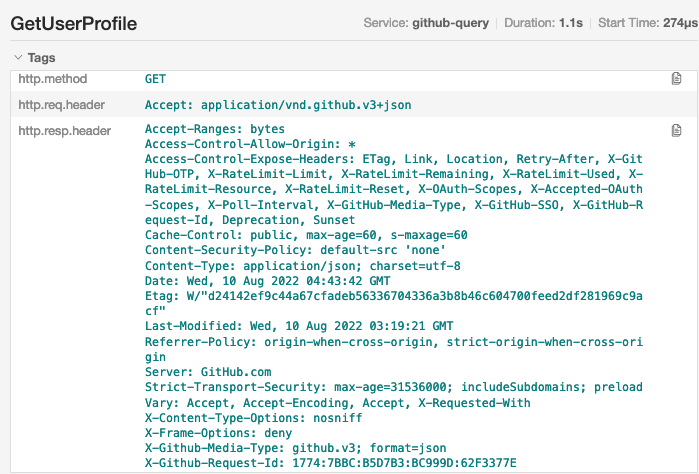Click the Last-Modified header line
This screenshot has width=699, height=474.
299,326
